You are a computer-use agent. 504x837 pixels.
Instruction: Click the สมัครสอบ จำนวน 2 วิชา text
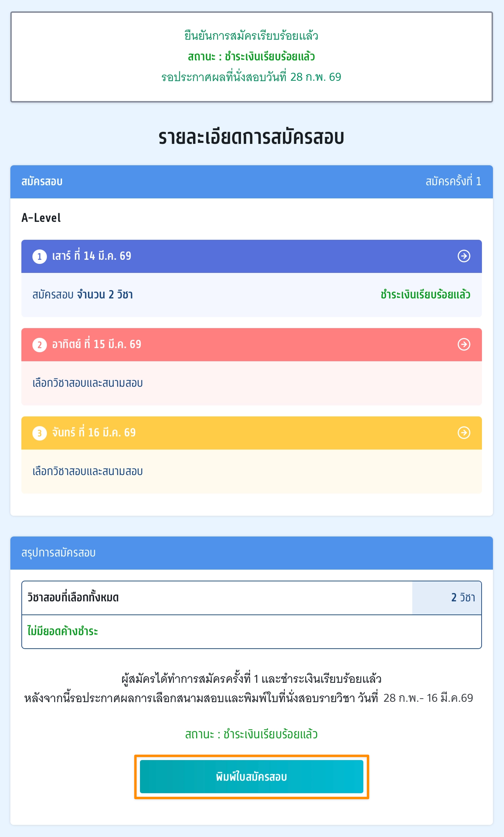83,295
